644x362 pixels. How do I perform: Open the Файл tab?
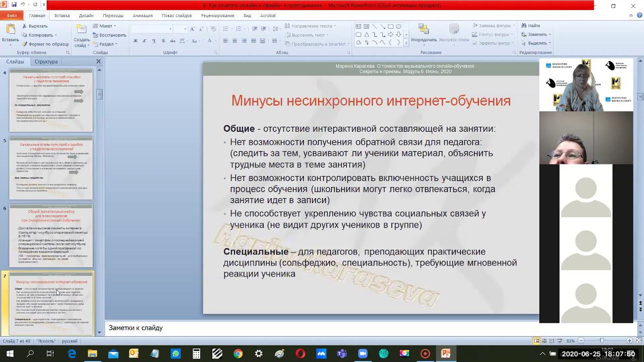coord(12,16)
